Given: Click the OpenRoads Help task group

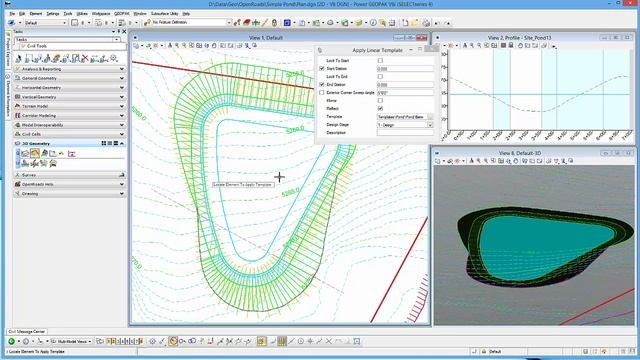Looking at the screenshot, I should point(69,184).
